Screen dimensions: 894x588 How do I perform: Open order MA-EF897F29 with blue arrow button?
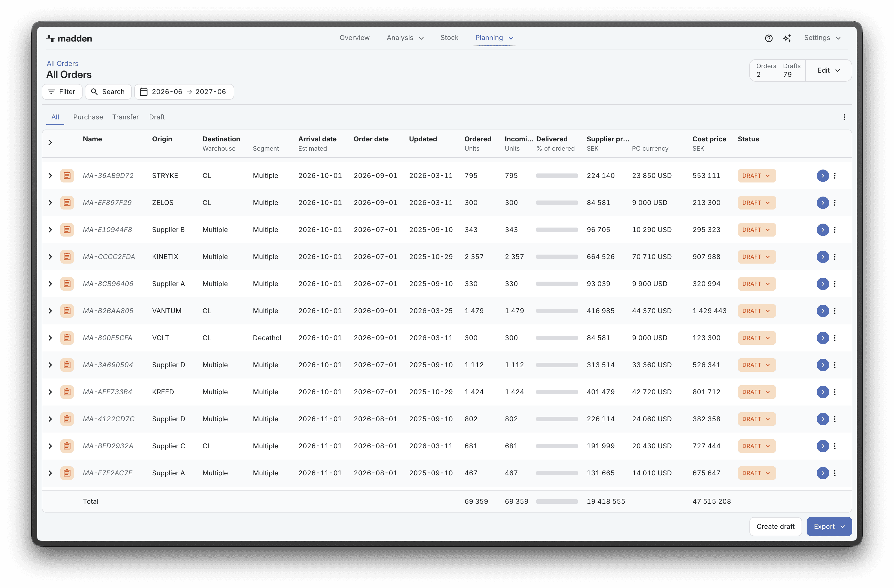pyautogui.click(x=823, y=203)
